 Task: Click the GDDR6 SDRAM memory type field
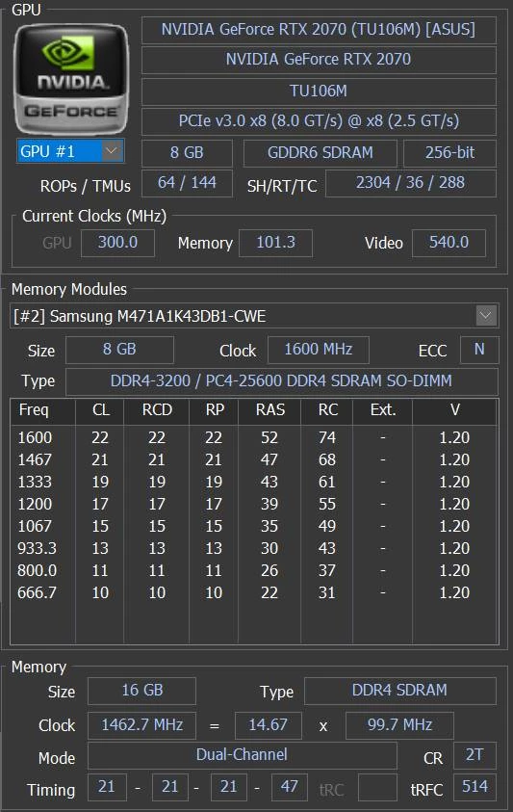click(320, 153)
